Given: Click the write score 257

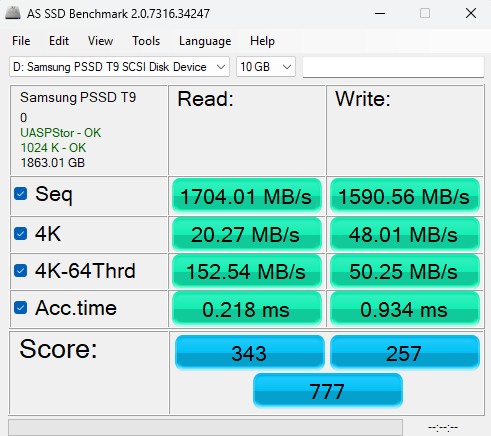Looking at the screenshot, I should tap(405, 353).
